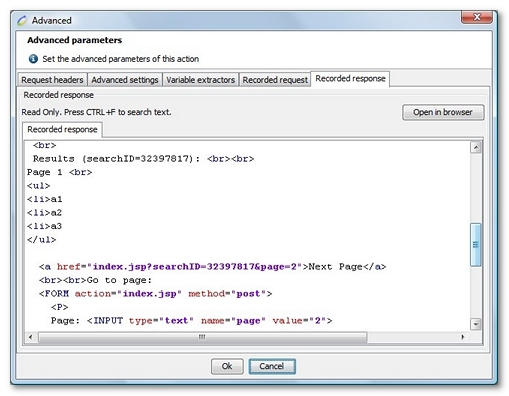
Task: Click the vertical scrollbar down arrow
Action: pos(476,324)
